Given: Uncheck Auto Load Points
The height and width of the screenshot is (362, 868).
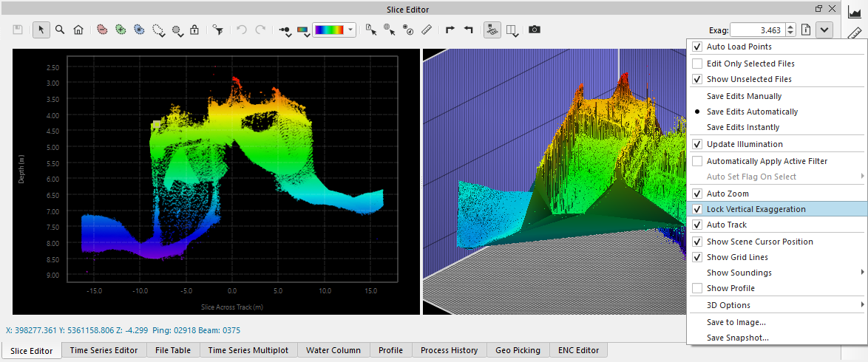Looking at the screenshot, I should point(697,47).
